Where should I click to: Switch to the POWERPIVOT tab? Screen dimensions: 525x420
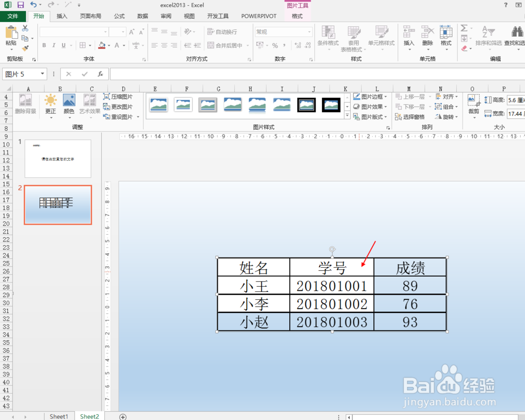[259, 16]
